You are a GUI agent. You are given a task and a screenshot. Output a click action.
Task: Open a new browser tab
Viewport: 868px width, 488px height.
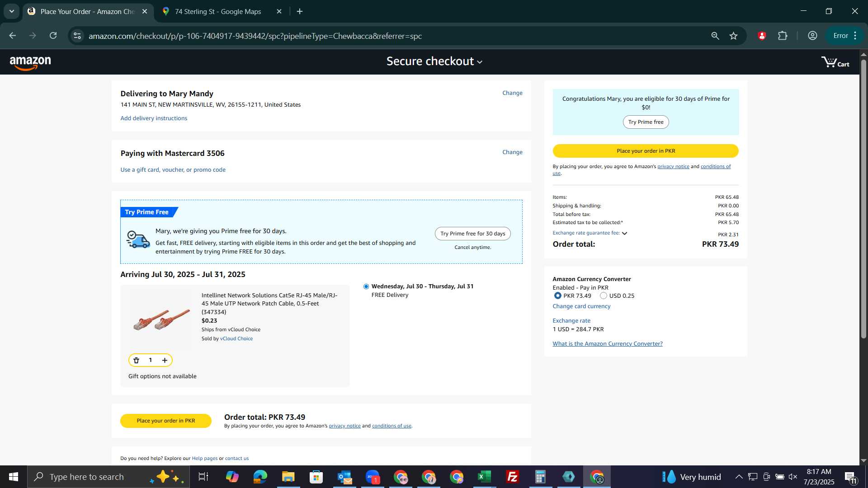(x=300, y=11)
